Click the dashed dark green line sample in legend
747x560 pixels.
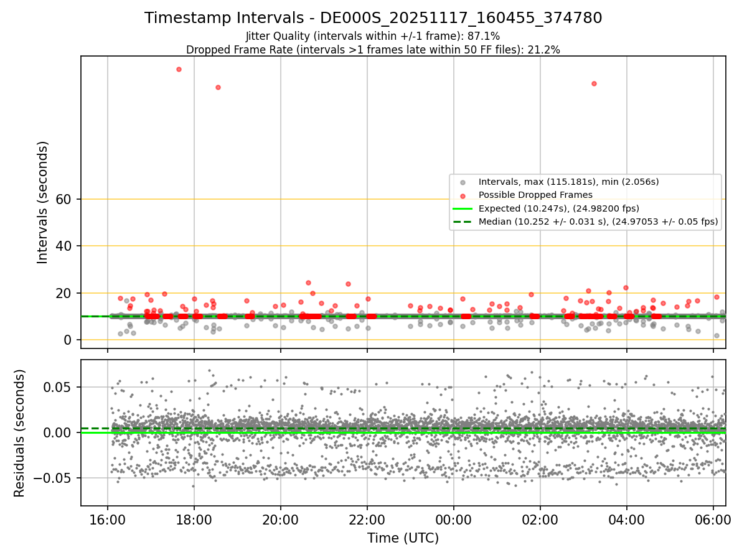pos(462,222)
